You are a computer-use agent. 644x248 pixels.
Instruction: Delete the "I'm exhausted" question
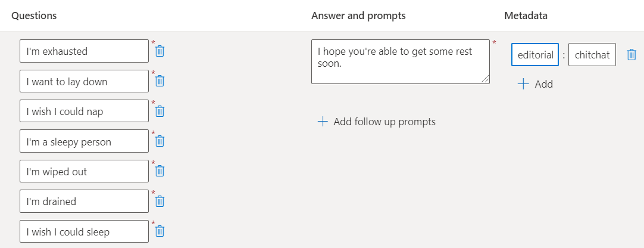160,51
